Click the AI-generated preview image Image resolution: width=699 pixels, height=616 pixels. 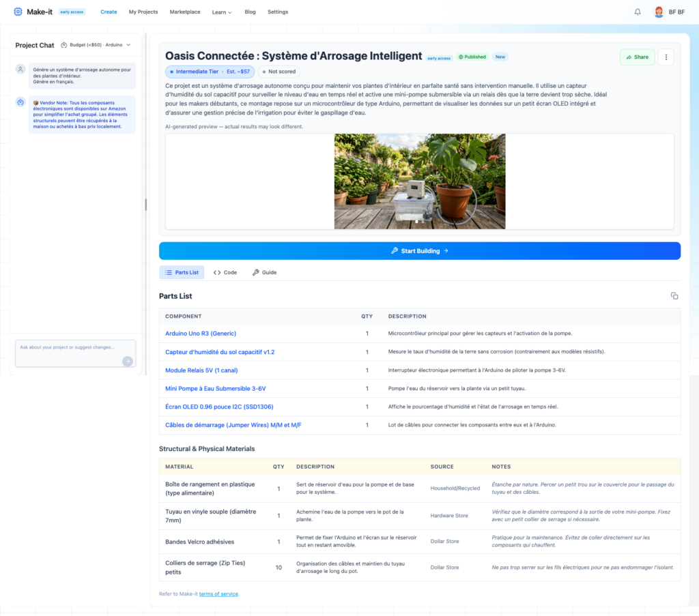click(x=420, y=181)
